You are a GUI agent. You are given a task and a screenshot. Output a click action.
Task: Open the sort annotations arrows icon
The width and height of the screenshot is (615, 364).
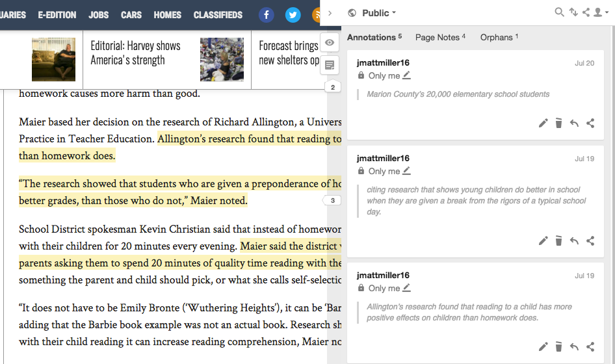(573, 12)
